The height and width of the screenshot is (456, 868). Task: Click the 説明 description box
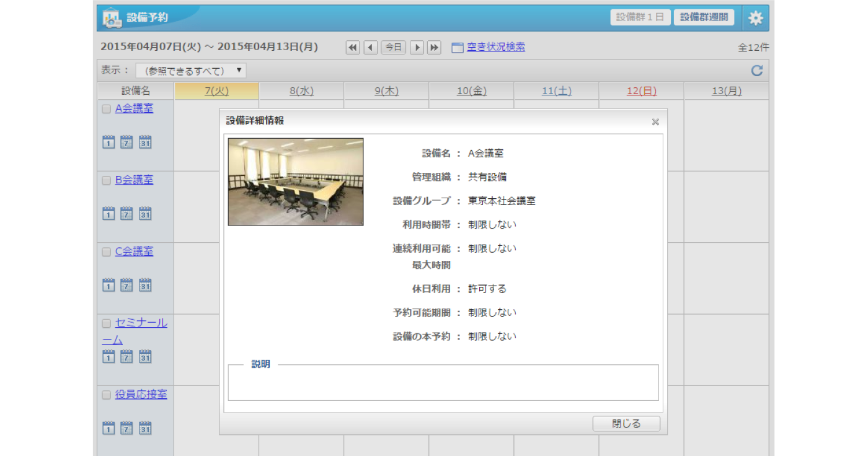(443, 382)
